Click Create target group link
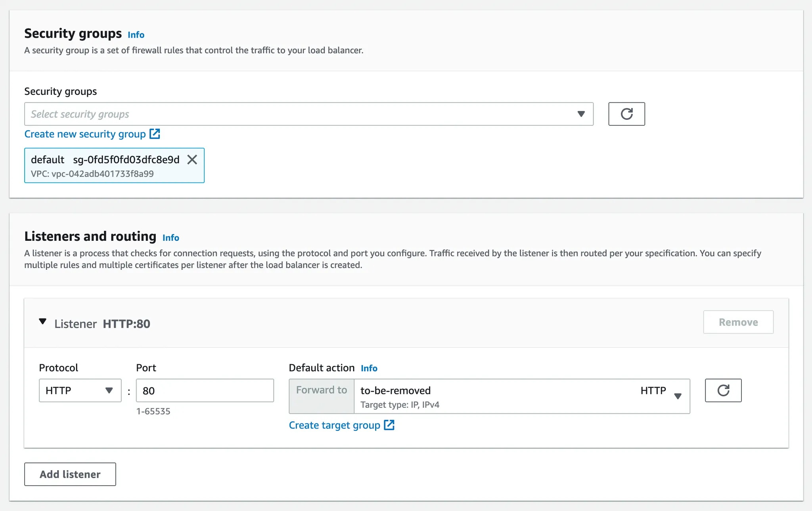 pos(334,425)
